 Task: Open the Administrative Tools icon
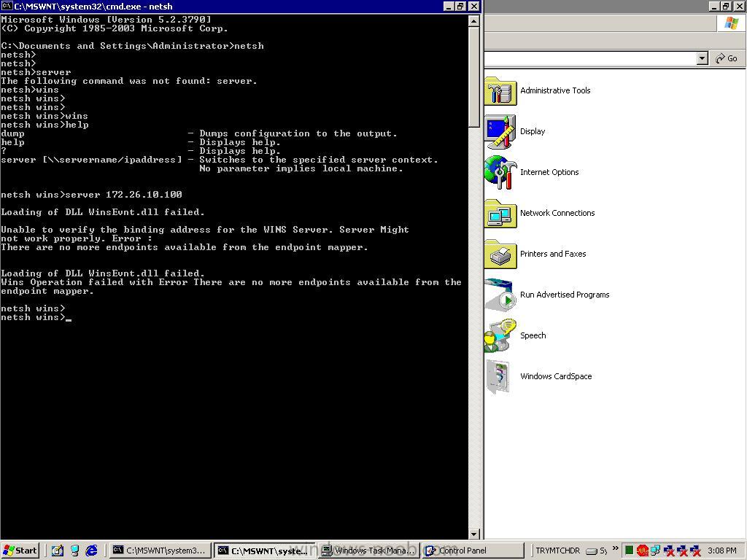point(500,90)
